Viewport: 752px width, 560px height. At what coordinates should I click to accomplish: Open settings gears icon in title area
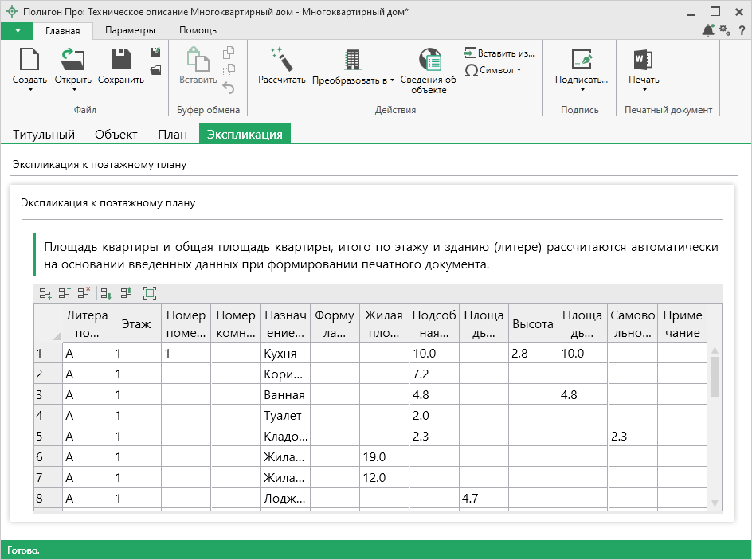725,30
